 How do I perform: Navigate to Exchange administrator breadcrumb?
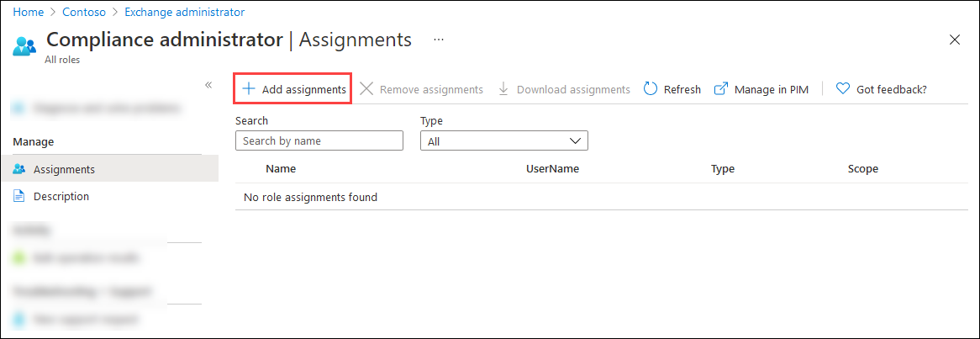tap(185, 13)
